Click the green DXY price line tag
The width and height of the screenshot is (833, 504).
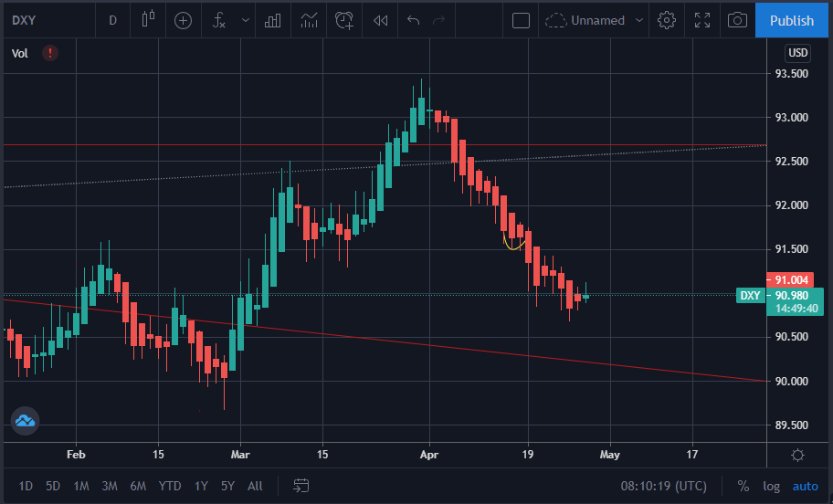pyautogui.click(x=750, y=295)
